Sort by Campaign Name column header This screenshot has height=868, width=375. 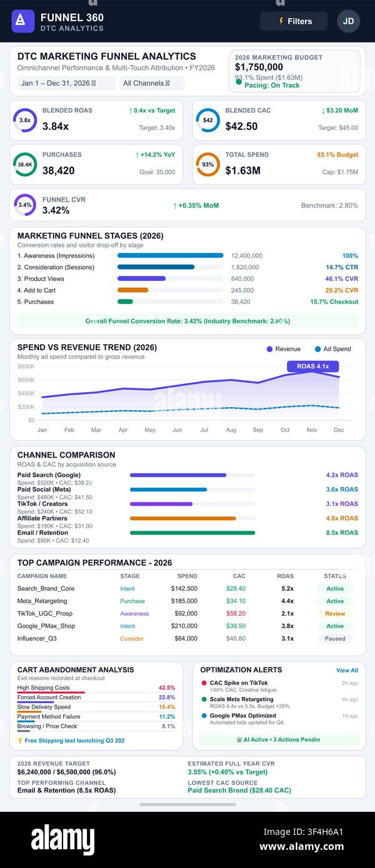click(42, 576)
